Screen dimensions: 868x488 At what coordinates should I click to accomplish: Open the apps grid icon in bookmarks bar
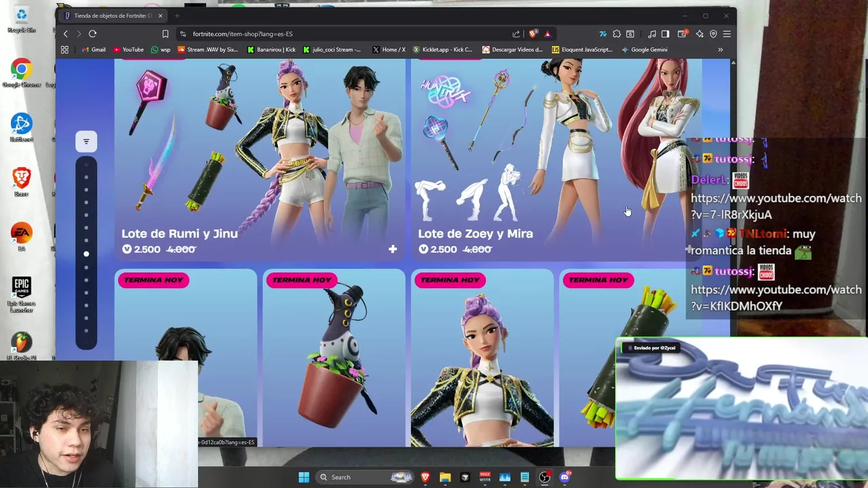pyautogui.click(x=64, y=49)
